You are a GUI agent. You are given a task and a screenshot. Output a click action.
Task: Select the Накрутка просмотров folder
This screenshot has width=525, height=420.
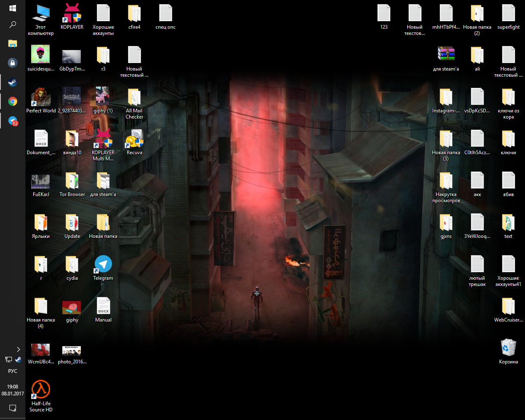446,187
